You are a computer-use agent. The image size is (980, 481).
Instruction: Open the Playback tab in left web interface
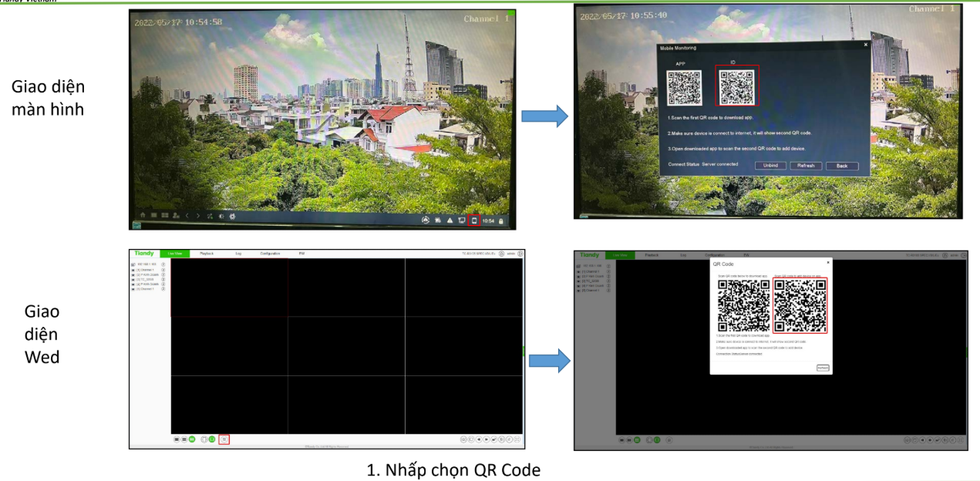[207, 254]
